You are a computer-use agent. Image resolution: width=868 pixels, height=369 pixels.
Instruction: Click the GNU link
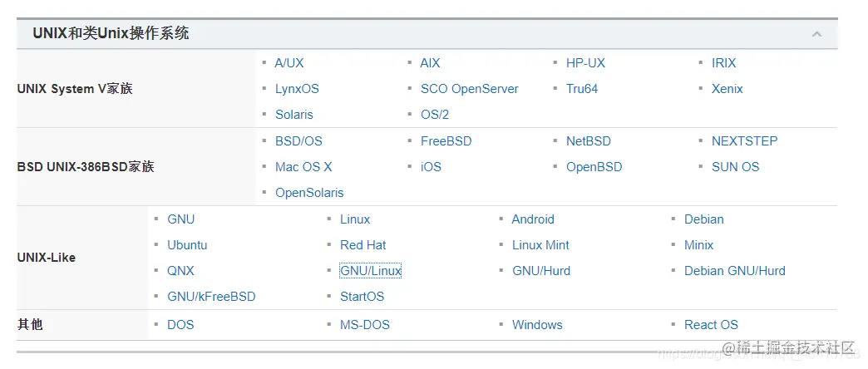pyautogui.click(x=181, y=219)
